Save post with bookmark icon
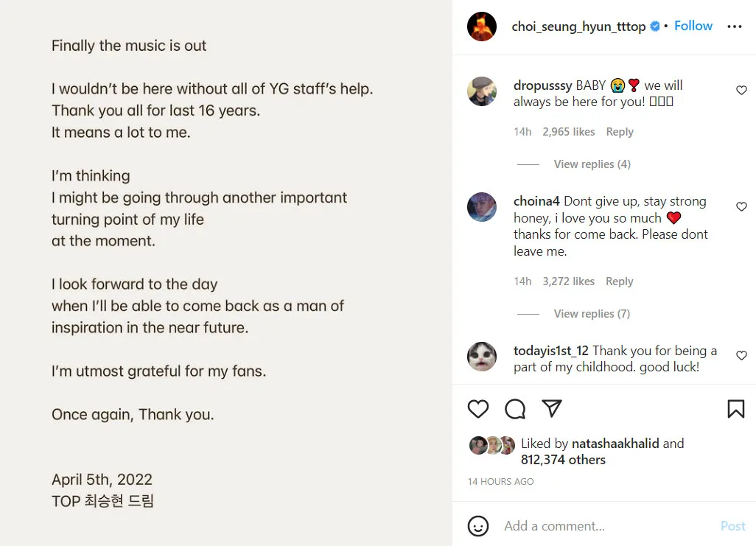 point(735,409)
